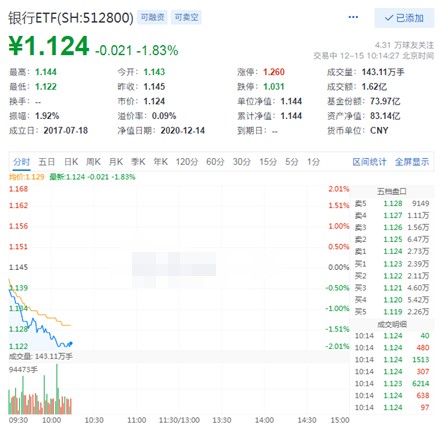Click the 已添加 added-to-watchlist button

(404, 18)
